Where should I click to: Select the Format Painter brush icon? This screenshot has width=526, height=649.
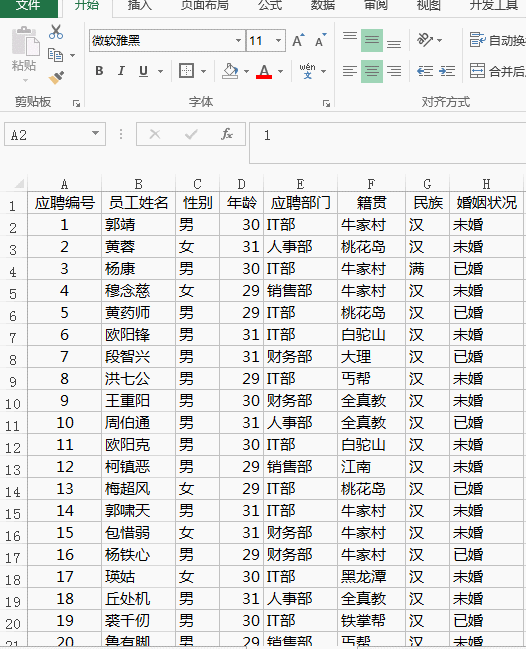[56, 78]
